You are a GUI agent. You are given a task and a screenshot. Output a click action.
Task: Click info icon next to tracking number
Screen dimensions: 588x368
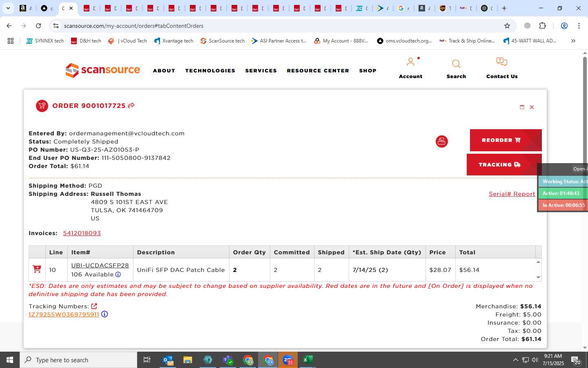point(105,314)
